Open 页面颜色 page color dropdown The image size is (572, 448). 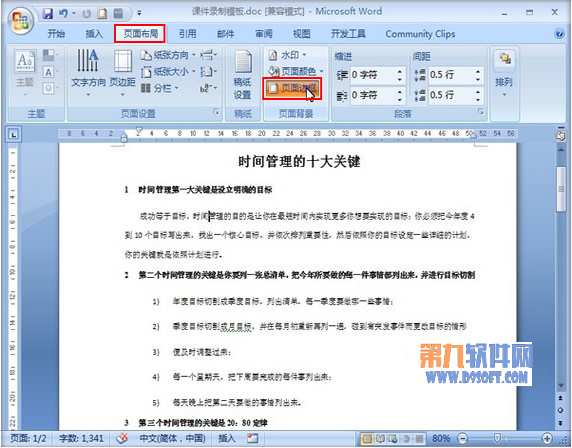coord(295,71)
